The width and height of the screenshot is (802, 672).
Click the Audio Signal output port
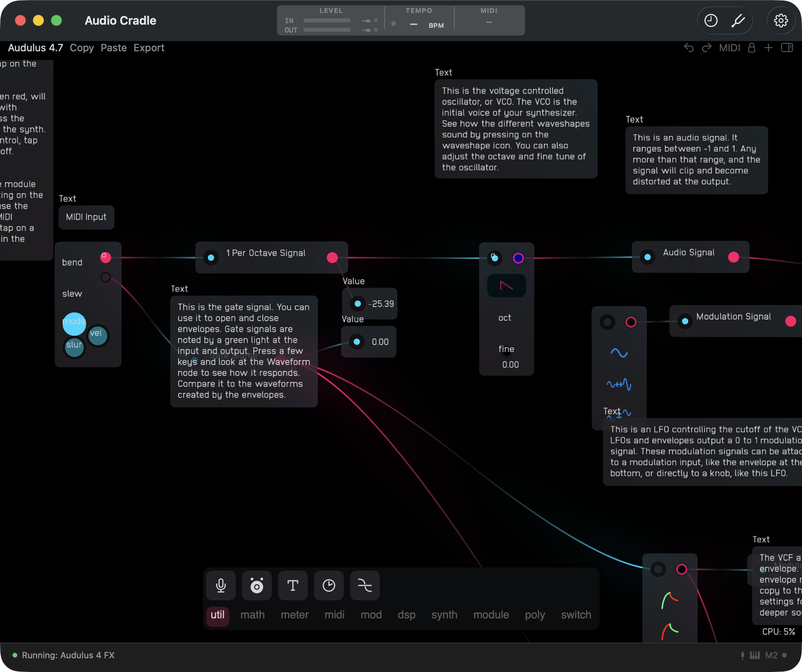point(733,257)
